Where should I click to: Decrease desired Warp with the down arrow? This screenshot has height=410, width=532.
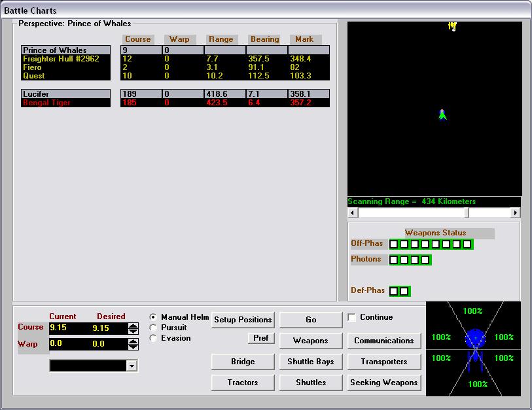pos(133,347)
